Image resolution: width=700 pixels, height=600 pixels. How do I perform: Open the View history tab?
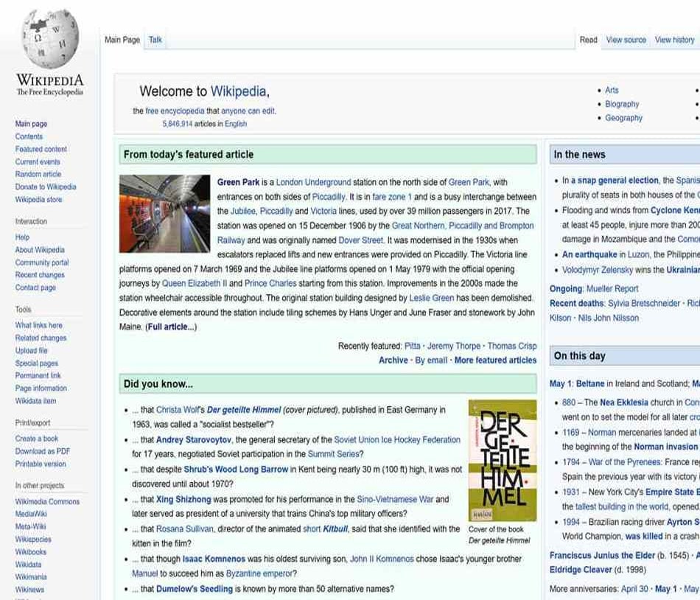673,40
